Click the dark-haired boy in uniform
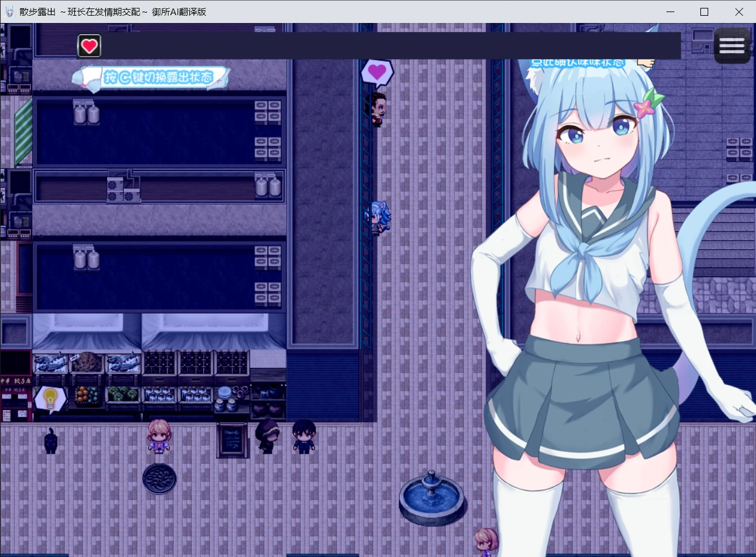Viewport: 756px width, 557px height. (304, 437)
